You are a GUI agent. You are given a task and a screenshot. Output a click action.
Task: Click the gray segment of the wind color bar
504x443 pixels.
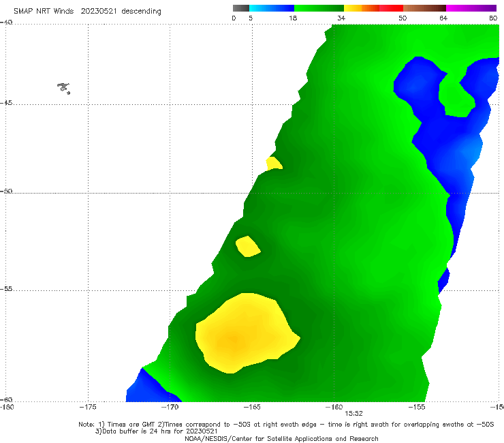[240, 8]
